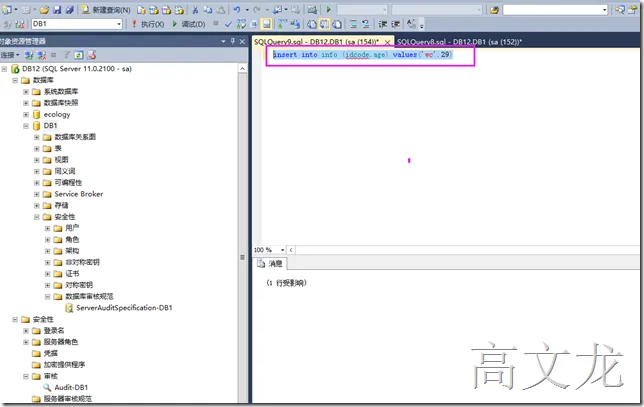Select the 角色 roles folder
The image size is (644, 407).
tap(72, 239)
